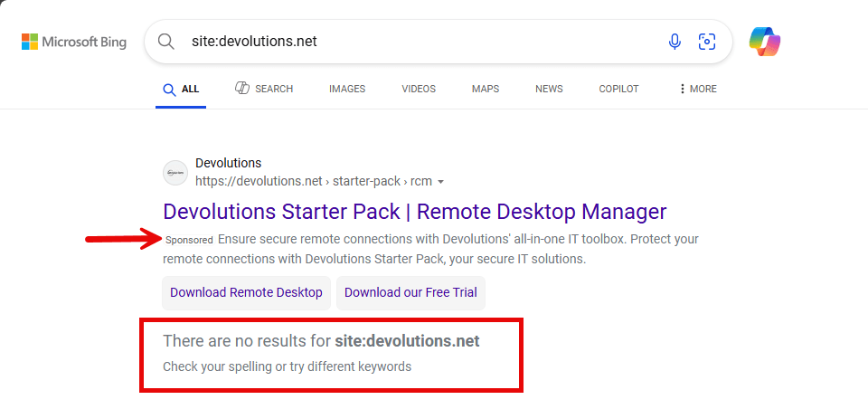Open the VIDEOS tab
The width and height of the screenshot is (868, 409).
(x=419, y=89)
